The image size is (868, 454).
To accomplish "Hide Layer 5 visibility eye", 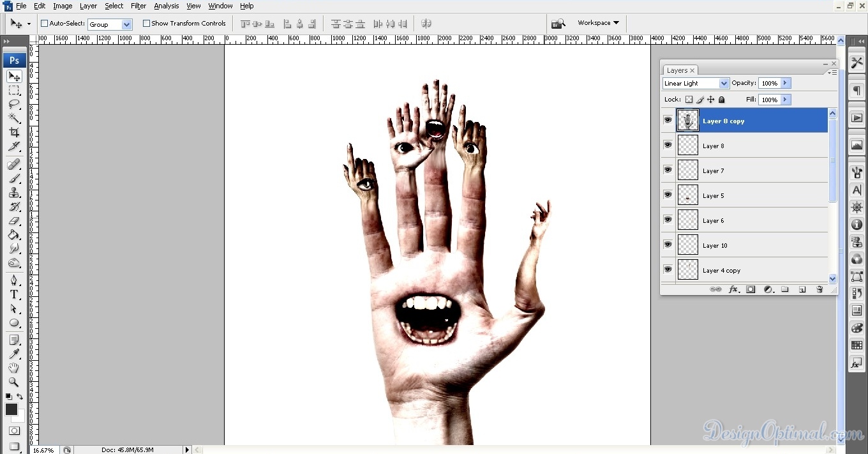I will point(668,195).
